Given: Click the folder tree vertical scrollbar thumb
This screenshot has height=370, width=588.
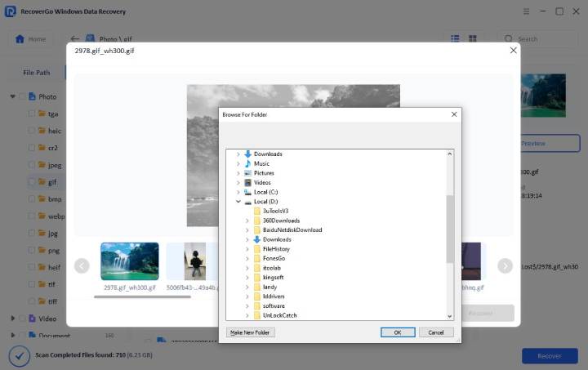Looking at the screenshot, I should tap(450, 229).
